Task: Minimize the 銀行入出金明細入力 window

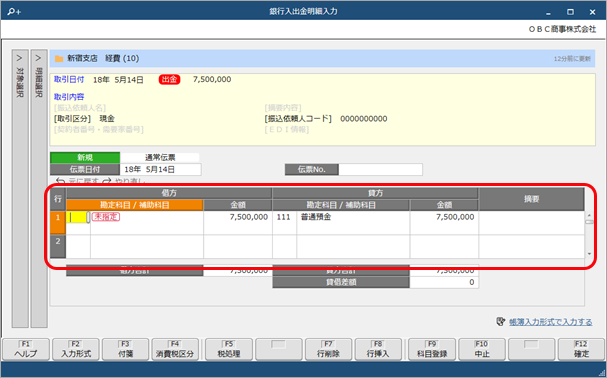Action: click(548, 12)
